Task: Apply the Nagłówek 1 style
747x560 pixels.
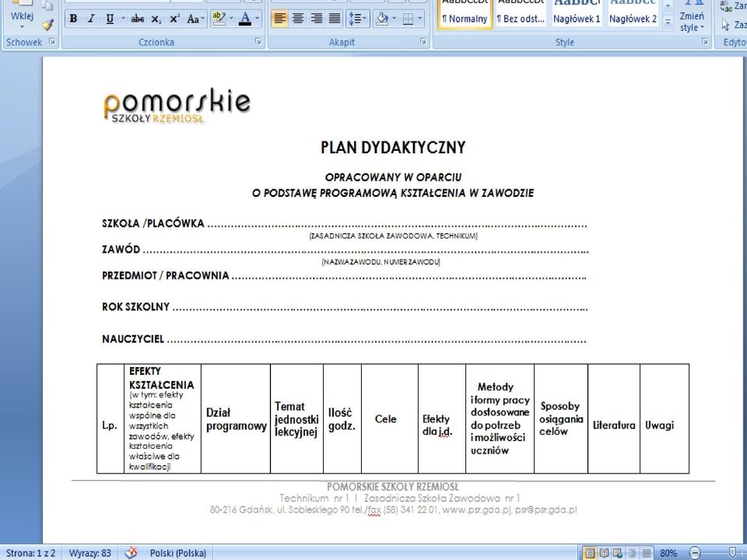Action: [577, 14]
